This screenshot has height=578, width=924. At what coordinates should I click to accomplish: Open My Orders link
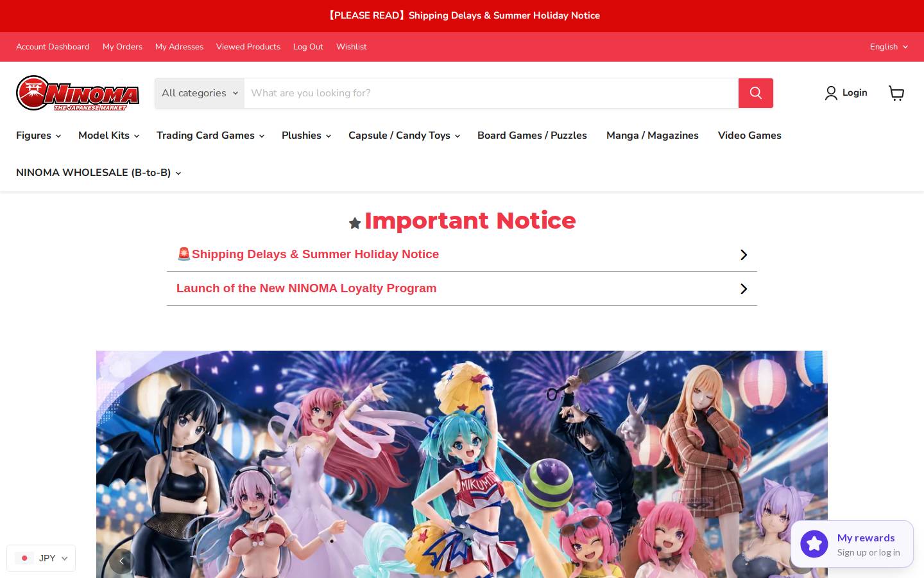click(x=123, y=47)
